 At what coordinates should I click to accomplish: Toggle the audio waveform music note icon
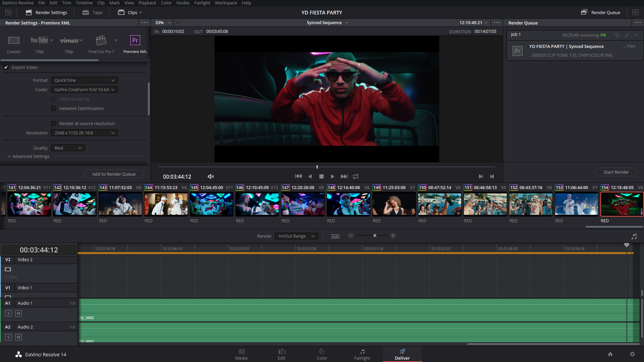[634, 237]
